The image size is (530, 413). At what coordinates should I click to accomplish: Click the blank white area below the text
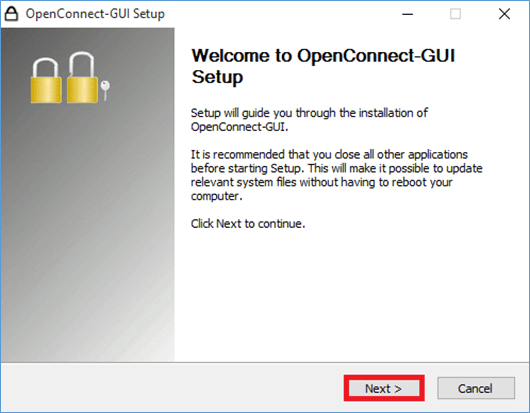click(352, 297)
